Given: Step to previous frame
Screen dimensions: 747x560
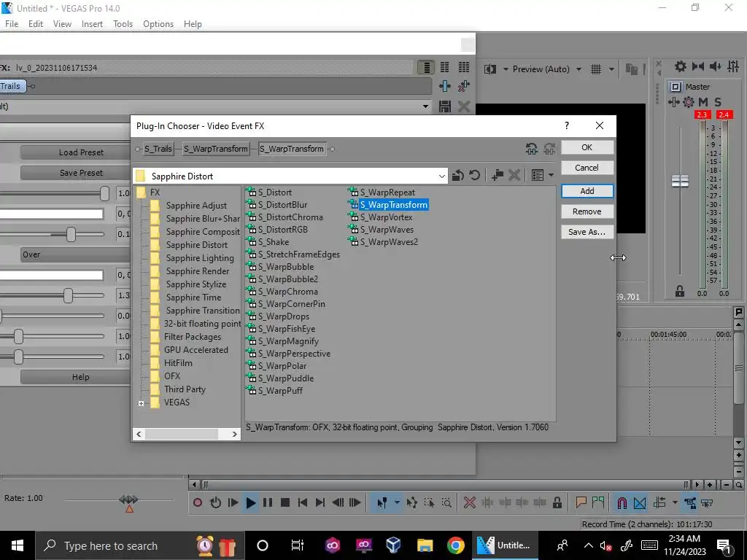Looking at the screenshot, I should (x=338, y=502).
